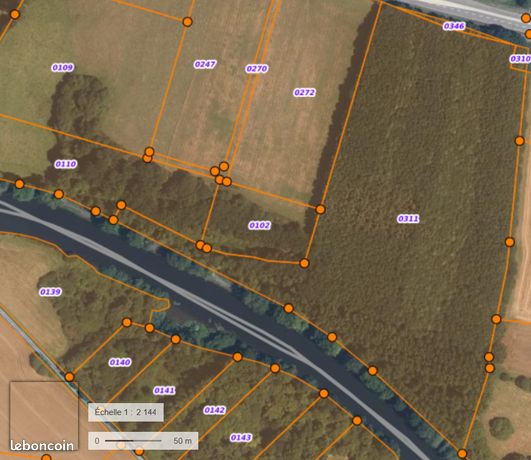
Task: Click parcel label 0346
Action: (454, 26)
